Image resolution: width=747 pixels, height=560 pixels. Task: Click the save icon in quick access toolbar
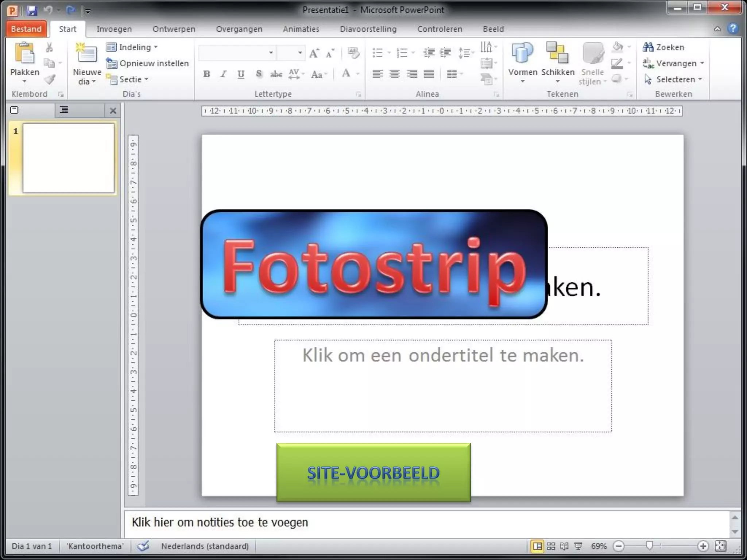coord(32,10)
